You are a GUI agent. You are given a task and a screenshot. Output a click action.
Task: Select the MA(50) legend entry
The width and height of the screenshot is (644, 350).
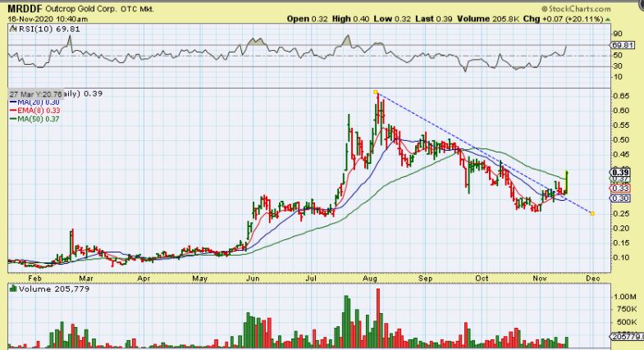pyautogui.click(x=33, y=119)
